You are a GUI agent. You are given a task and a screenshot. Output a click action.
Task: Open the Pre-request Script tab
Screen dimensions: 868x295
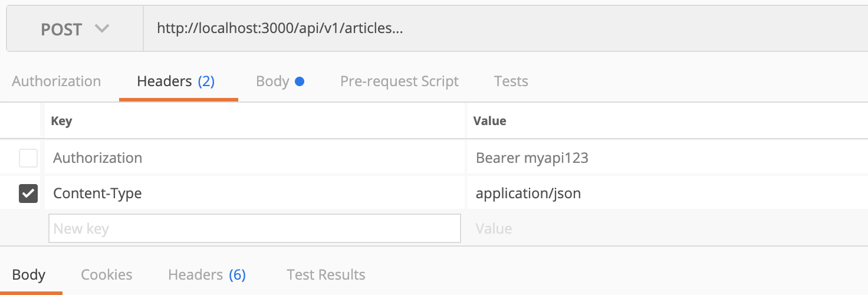[x=399, y=81]
